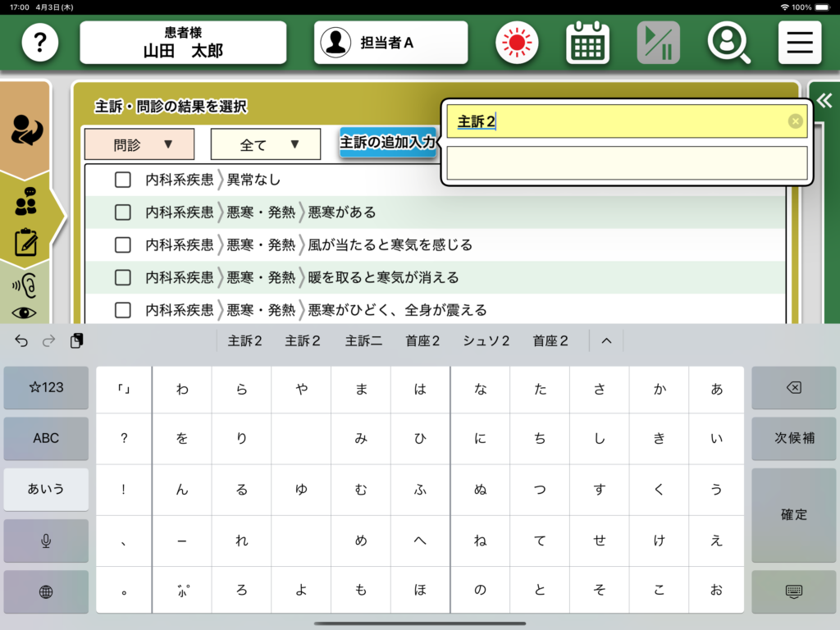Check the 異常なし checkbox
840x630 pixels.
123,180
